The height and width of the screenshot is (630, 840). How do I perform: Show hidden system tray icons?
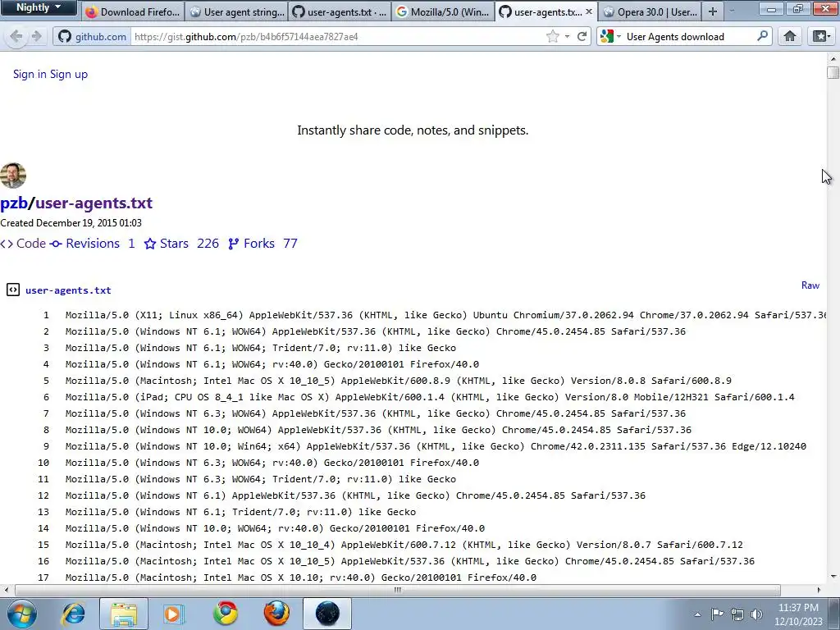697,614
